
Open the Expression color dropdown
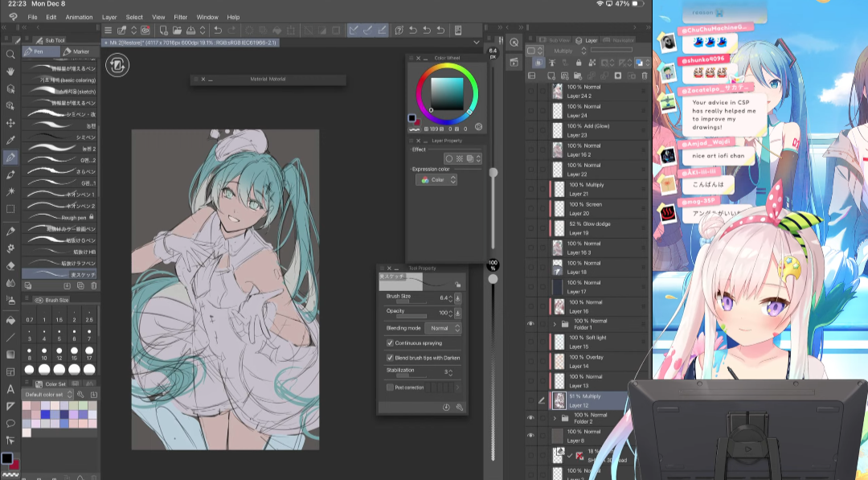pyautogui.click(x=436, y=180)
